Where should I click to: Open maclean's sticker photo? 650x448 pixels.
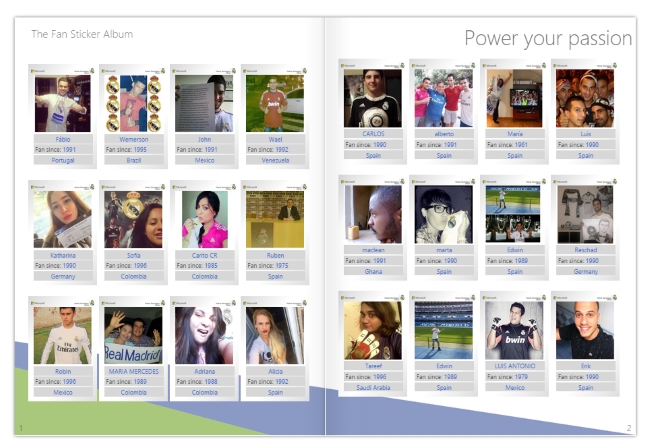tap(373, 214)
